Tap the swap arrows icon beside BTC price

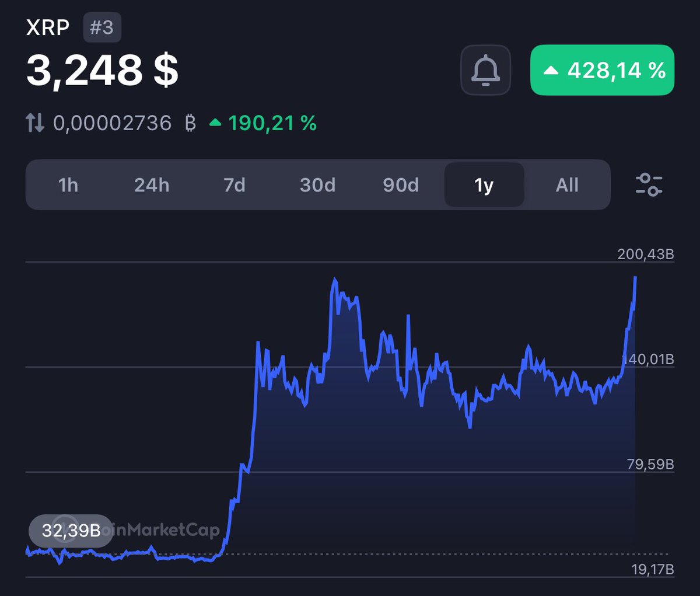coord(35,123)
